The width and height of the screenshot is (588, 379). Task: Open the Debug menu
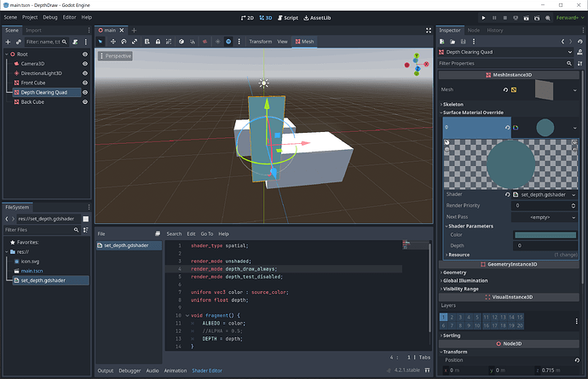click(x=50, y=17)
